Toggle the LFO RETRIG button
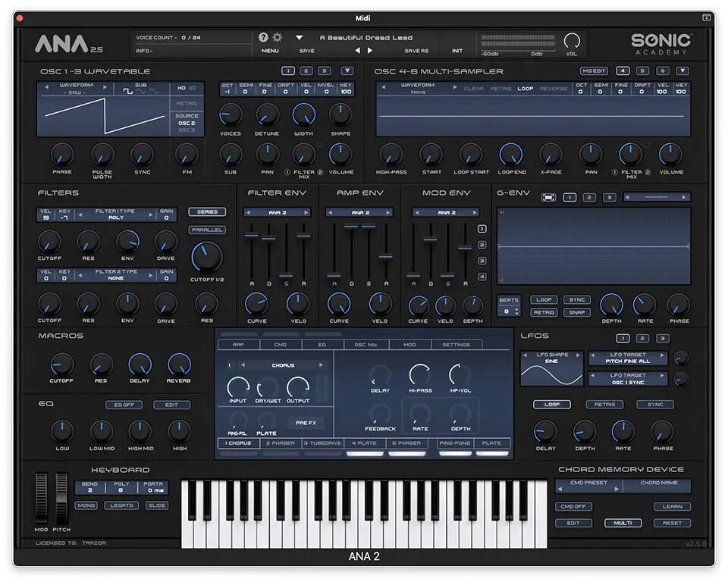Screen dimensions: 728x582 coord(604,404)
